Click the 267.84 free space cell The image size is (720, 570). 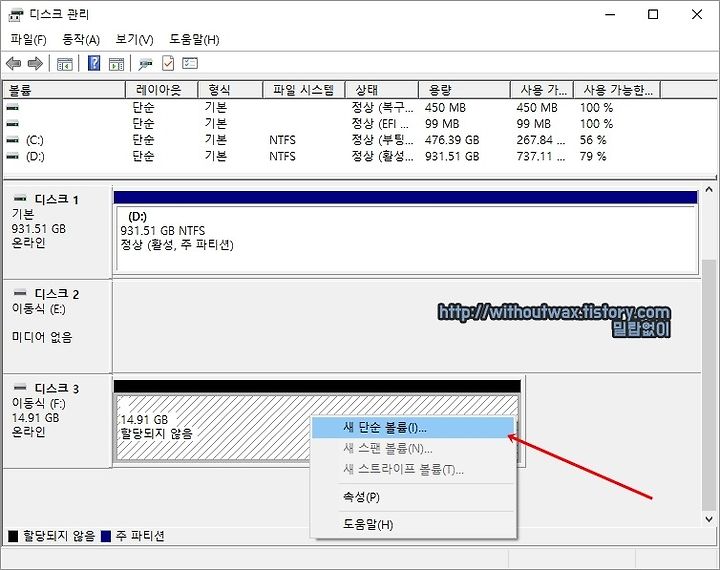click(x=541, y=140)
